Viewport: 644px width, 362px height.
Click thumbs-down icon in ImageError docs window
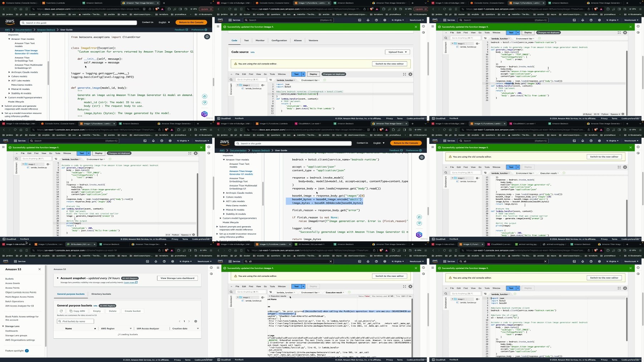coord(204,102)
